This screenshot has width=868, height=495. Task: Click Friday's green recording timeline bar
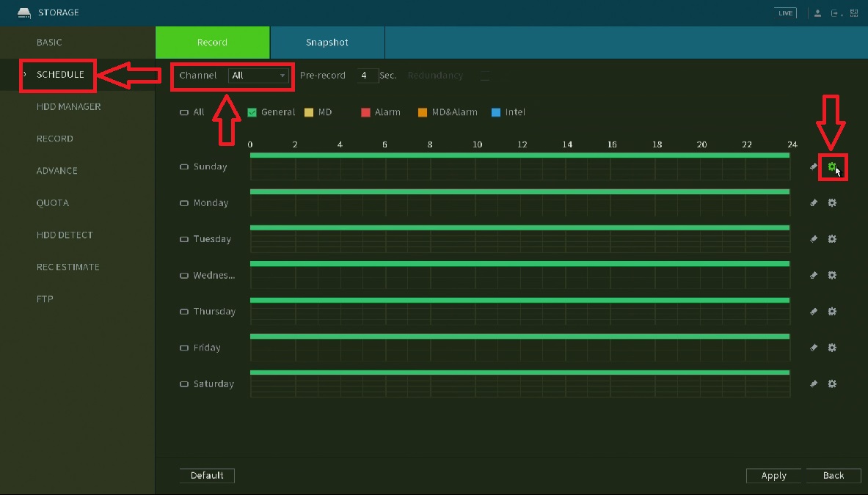coord(519,337)
